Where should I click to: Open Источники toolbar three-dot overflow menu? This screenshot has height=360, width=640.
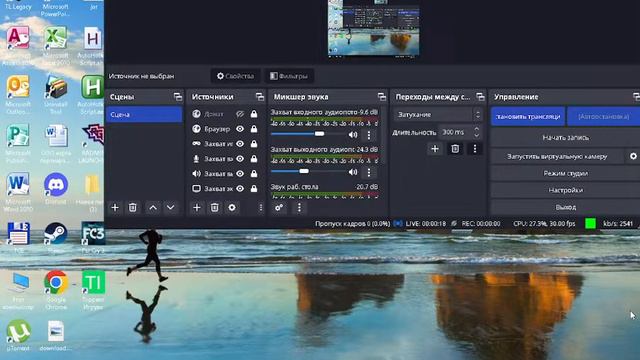click(261, 207)
